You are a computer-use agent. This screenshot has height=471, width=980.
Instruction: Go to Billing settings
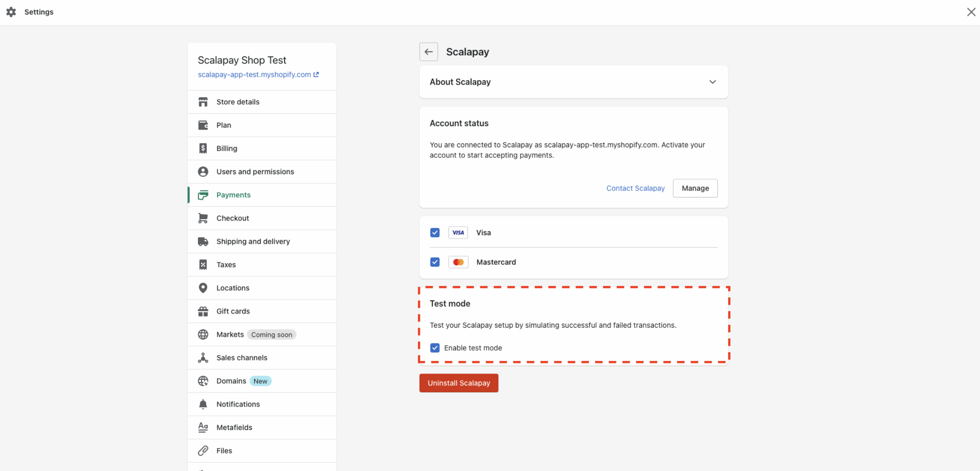coord(262,148)
